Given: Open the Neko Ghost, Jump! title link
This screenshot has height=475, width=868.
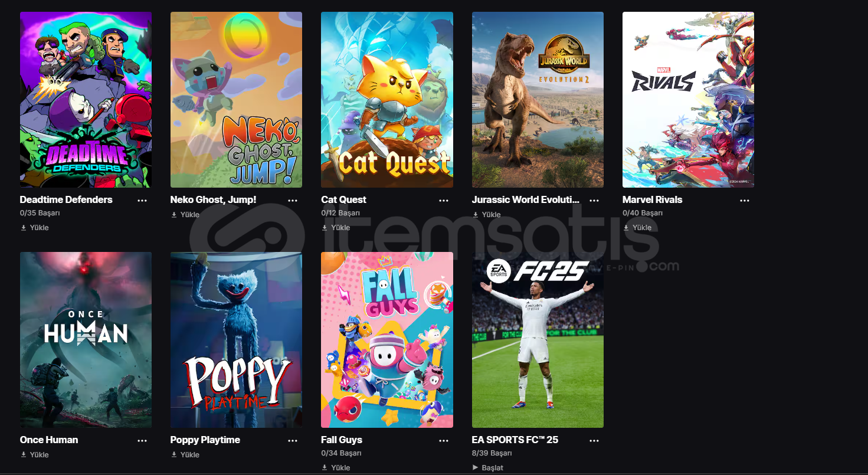Looking at the screenshot, I should pyautogui.click(x=214, y=200).
